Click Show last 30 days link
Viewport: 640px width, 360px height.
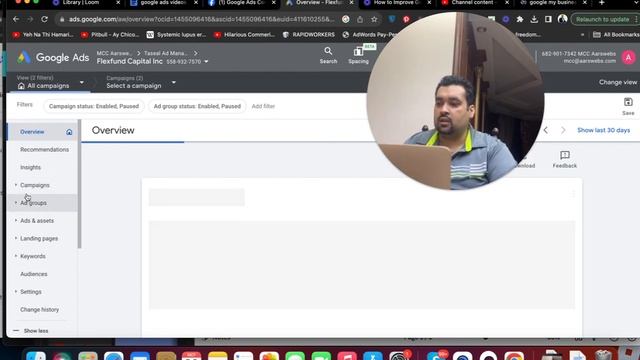tap(603, 130)
